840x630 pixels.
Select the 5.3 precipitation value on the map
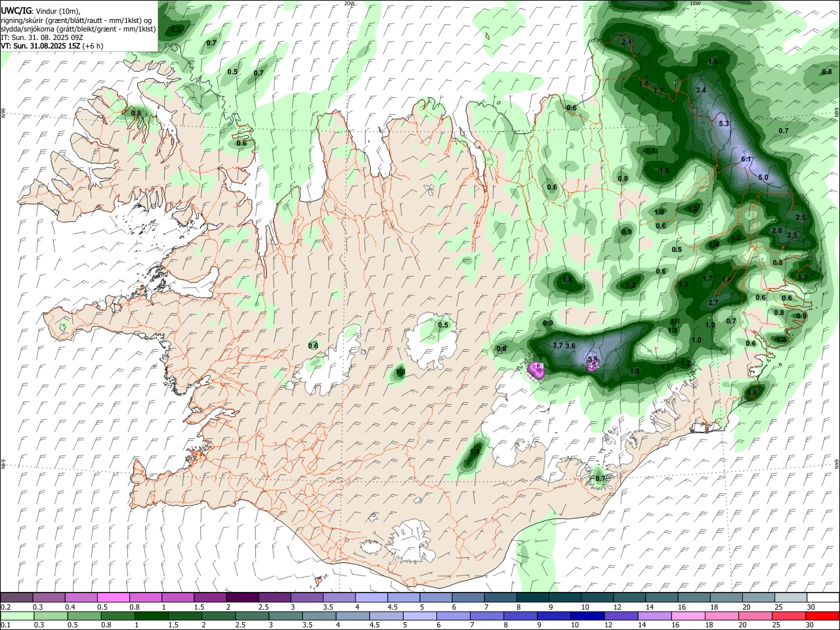tap(724, 123)
